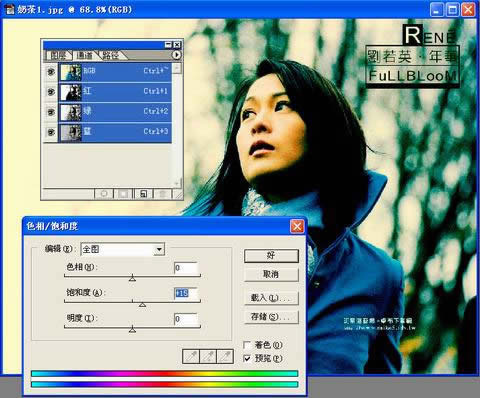Toggle visibility of the 红 channel

click(x=51, y=91)
